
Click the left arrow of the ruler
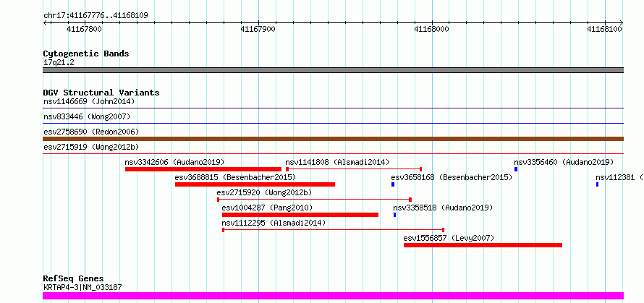[45, 23]
